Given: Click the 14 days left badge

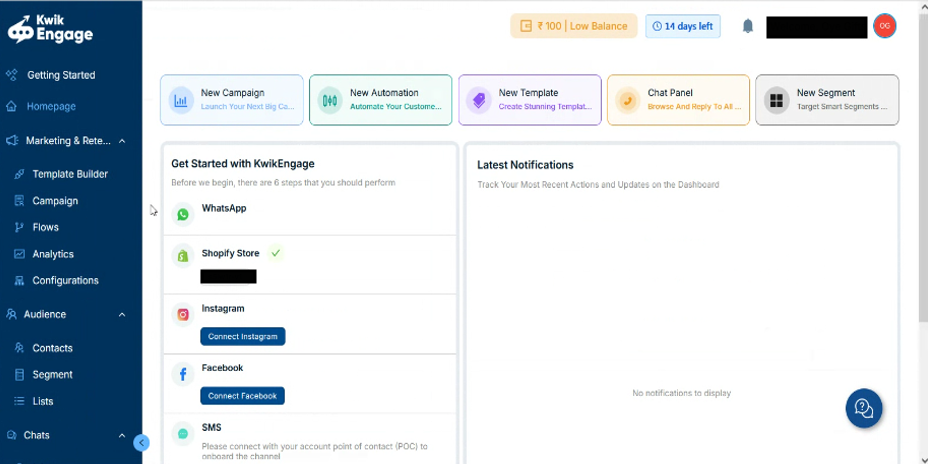Looking at the screenshot, I should 683,26.
